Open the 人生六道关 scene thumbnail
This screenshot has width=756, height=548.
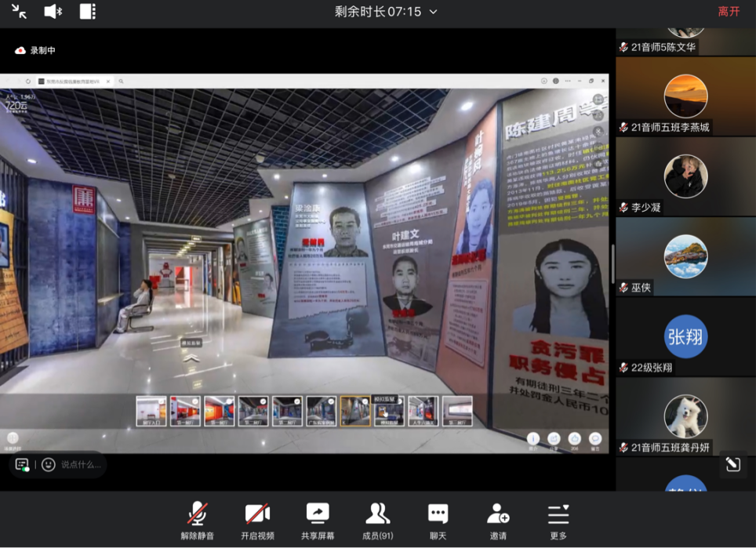423,411
